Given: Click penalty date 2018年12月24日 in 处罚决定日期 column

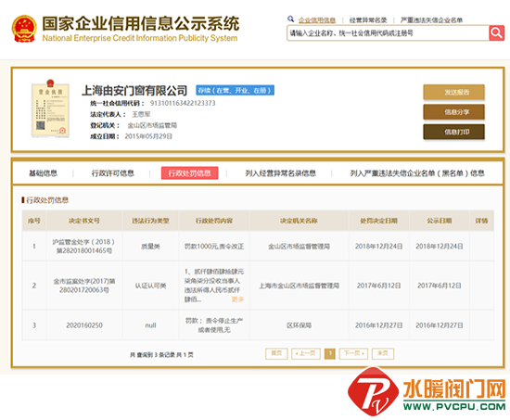Looking at the screenshot, I should click(x=378, y=247).
